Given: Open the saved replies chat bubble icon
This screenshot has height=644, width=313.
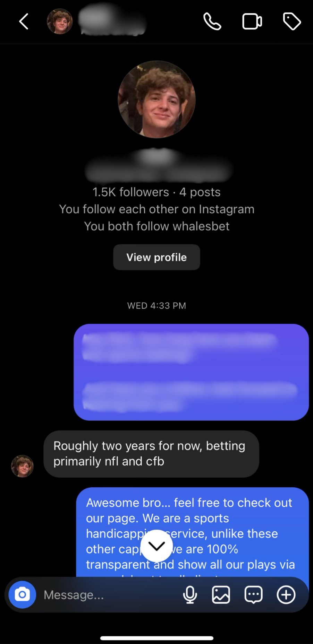Looking at the screenshot, I should click(254, 595).
